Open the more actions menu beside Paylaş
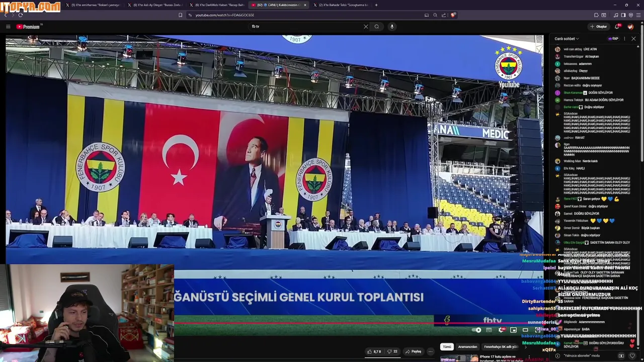The image size is (644, 362). 431,351
